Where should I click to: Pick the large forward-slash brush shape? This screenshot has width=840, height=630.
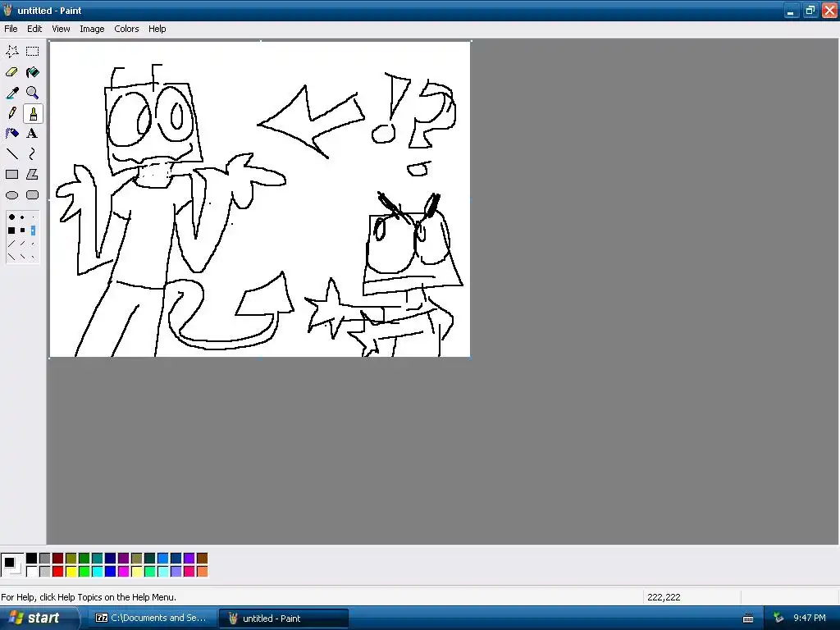(x=11, y=244)
